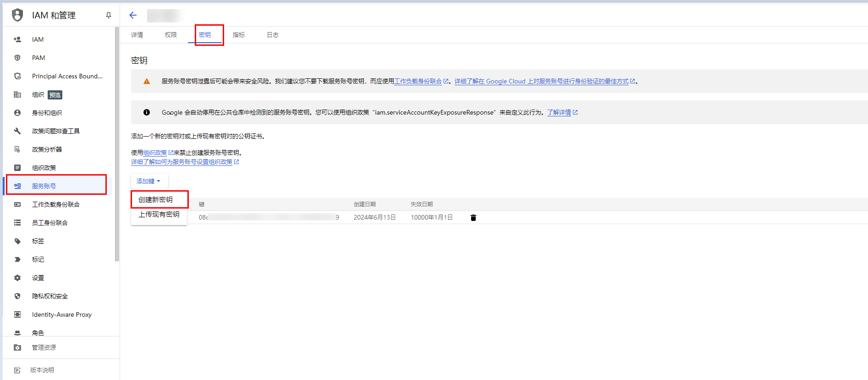Click the 政策问题排查工具 wrench icon
Viewport: 868px width, 380px height.
17,131
